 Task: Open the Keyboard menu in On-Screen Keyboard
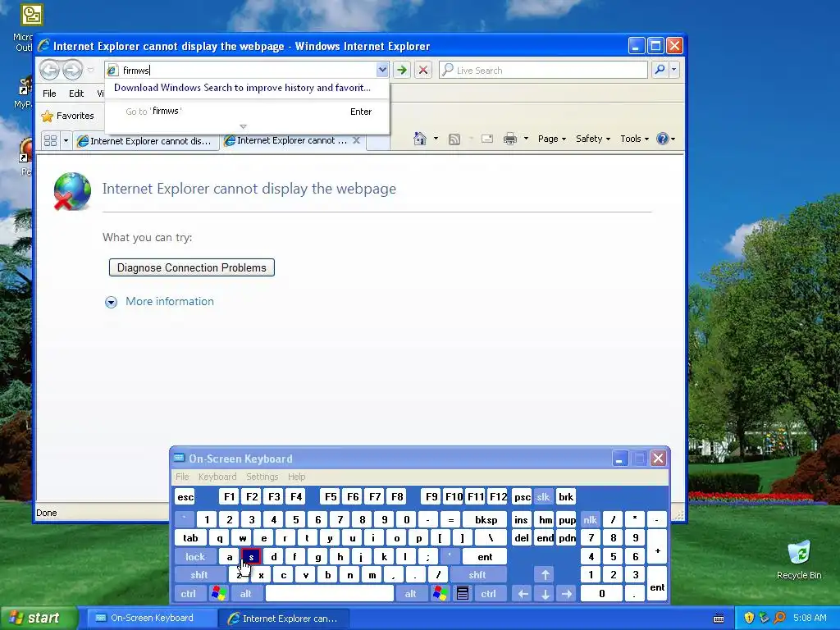pos(217,477)
